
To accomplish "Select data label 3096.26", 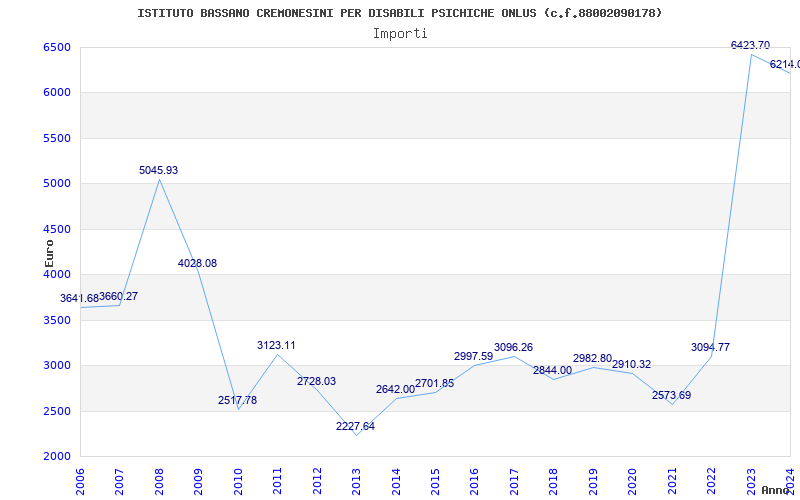I will 513,347.
